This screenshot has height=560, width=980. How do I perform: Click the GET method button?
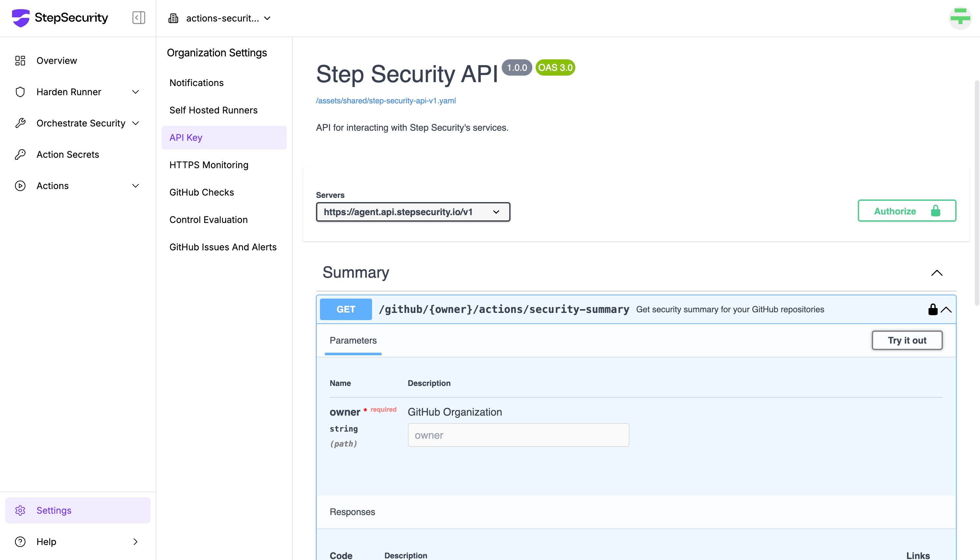click(346, 309)
